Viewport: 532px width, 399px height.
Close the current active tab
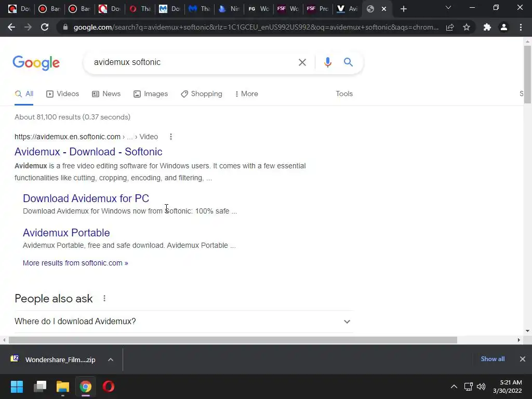click(384, 9)
